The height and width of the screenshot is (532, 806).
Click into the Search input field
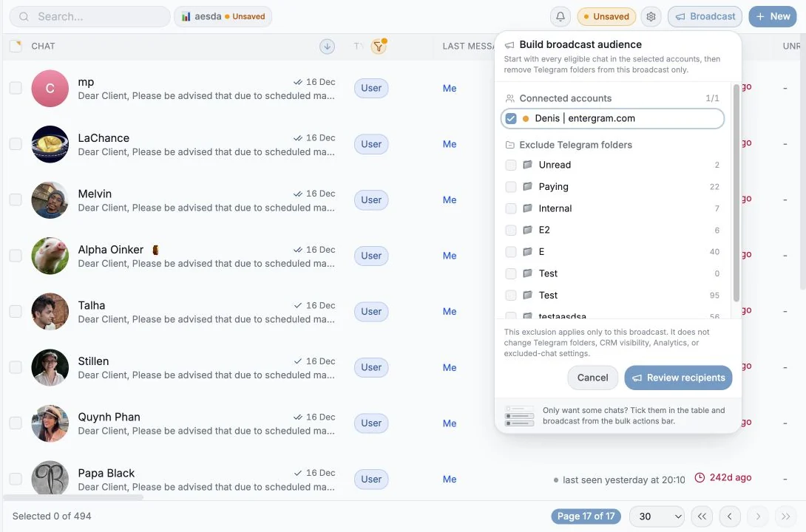pyautogui.click(x=90, y=16)
